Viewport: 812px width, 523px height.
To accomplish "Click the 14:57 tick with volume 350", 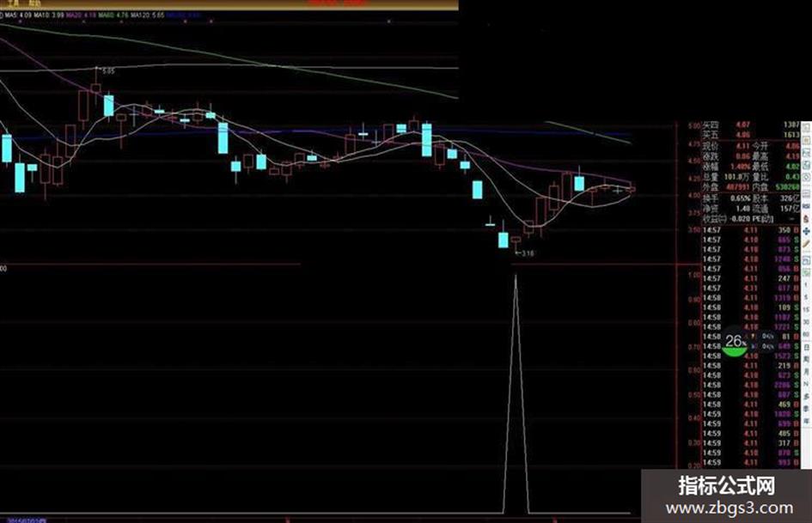I will pyautogui.click(x=751, y=230).
